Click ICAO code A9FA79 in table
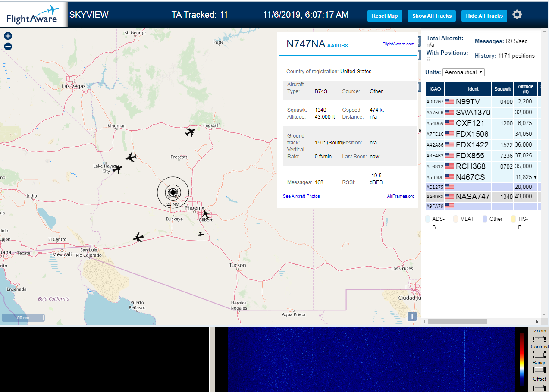 click(435, 206)
